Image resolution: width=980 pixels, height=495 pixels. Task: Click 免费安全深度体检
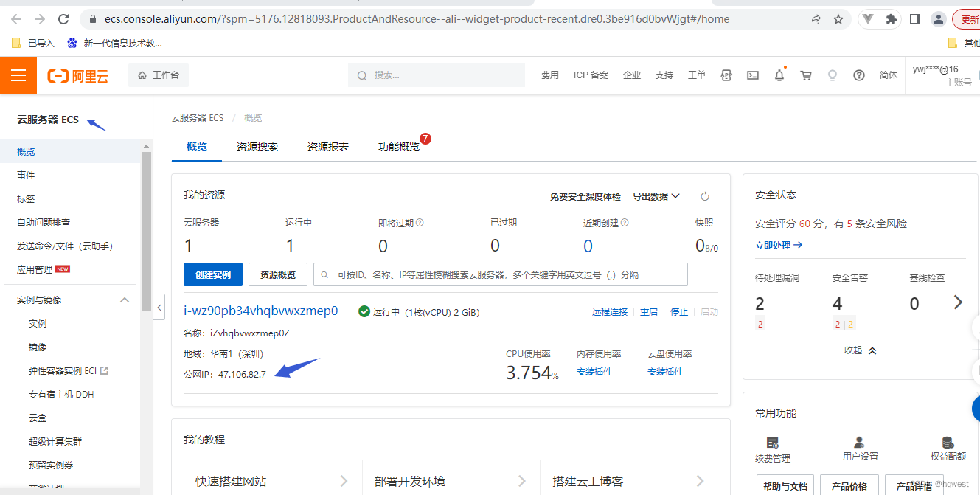tap(585, 197)
